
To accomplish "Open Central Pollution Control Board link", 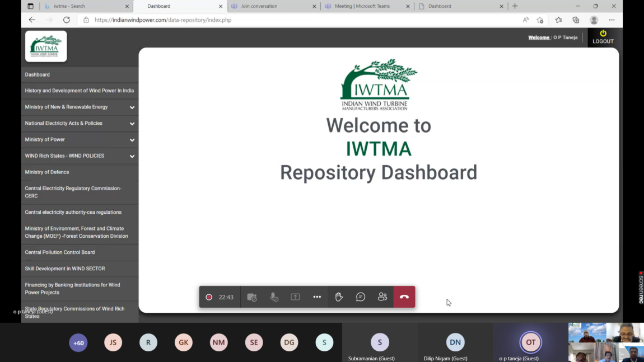I will coord(60,252).
